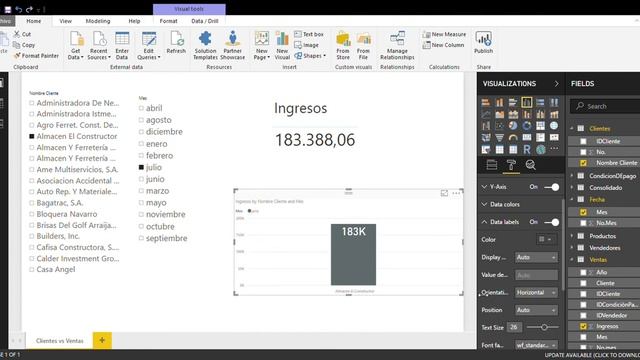Switch to View ribbon tab
Image resolution: width=640 pixels, height=360 pixels.
(x=65, y=21)
